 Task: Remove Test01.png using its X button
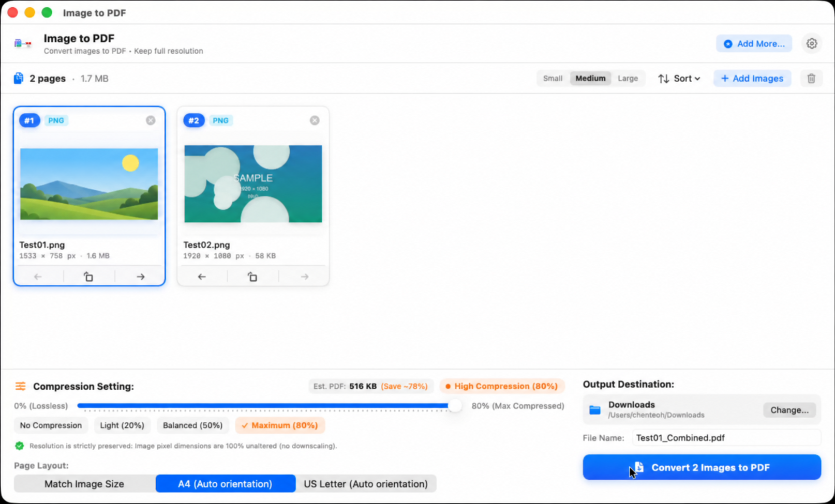coord(151,120)
